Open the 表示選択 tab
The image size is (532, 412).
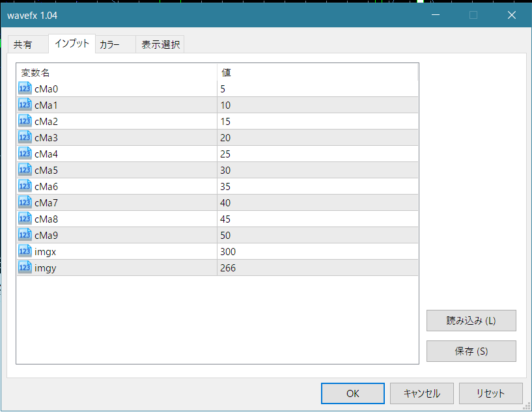160,44
